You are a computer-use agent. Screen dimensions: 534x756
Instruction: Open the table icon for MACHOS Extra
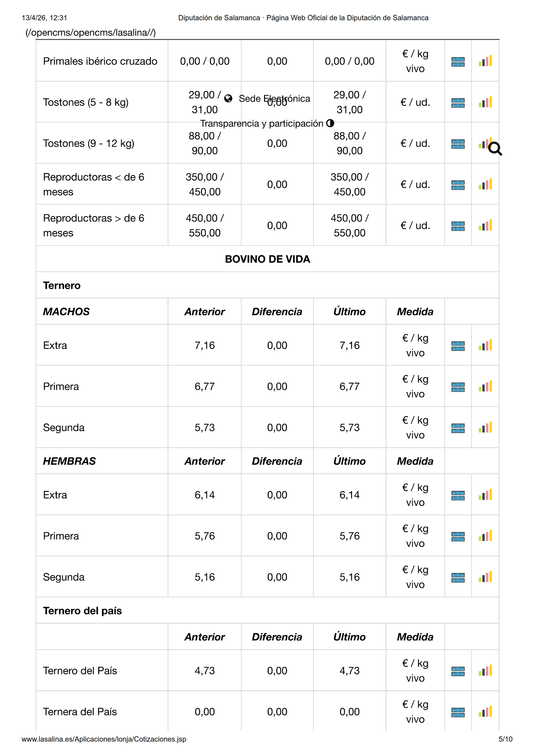click(458, 346)
